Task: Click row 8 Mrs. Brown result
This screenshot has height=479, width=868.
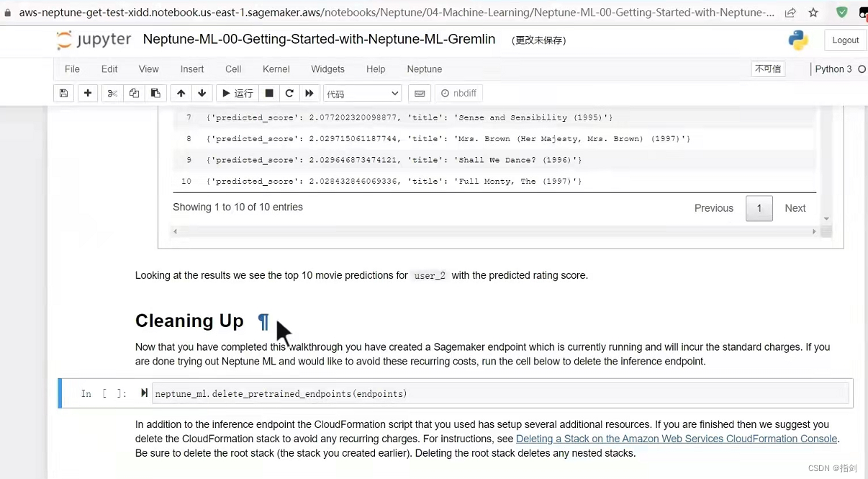Action: 494,138
